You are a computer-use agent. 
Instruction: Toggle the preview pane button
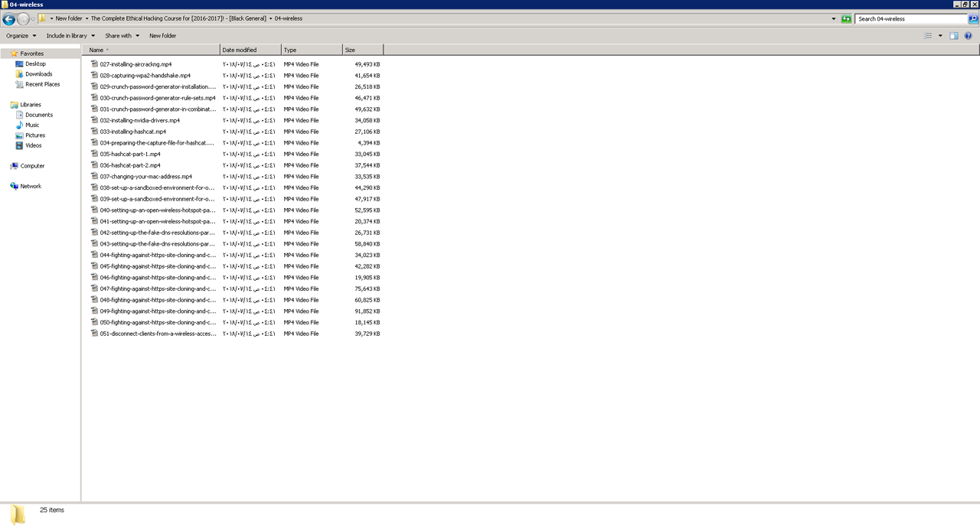(954, 36)
